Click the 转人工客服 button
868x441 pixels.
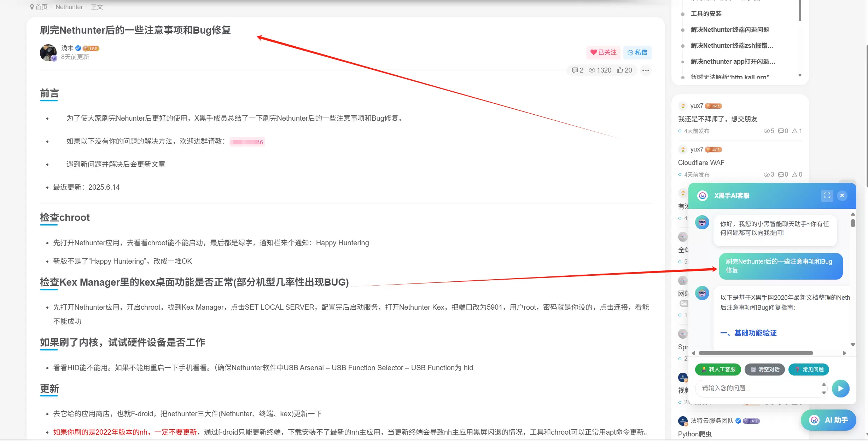tap(718, 369)
